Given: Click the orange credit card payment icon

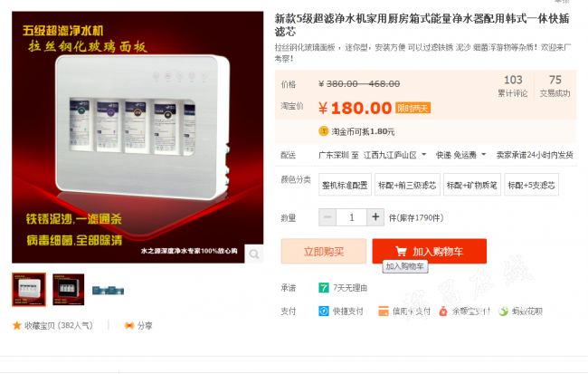Looking at the screenshot, I should pos(384,311).
